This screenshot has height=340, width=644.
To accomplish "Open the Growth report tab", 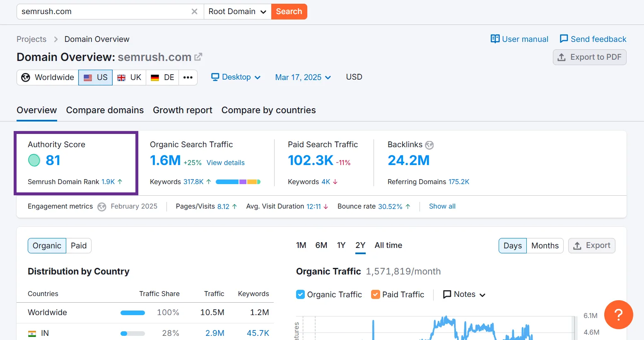I will pos(183,110).
